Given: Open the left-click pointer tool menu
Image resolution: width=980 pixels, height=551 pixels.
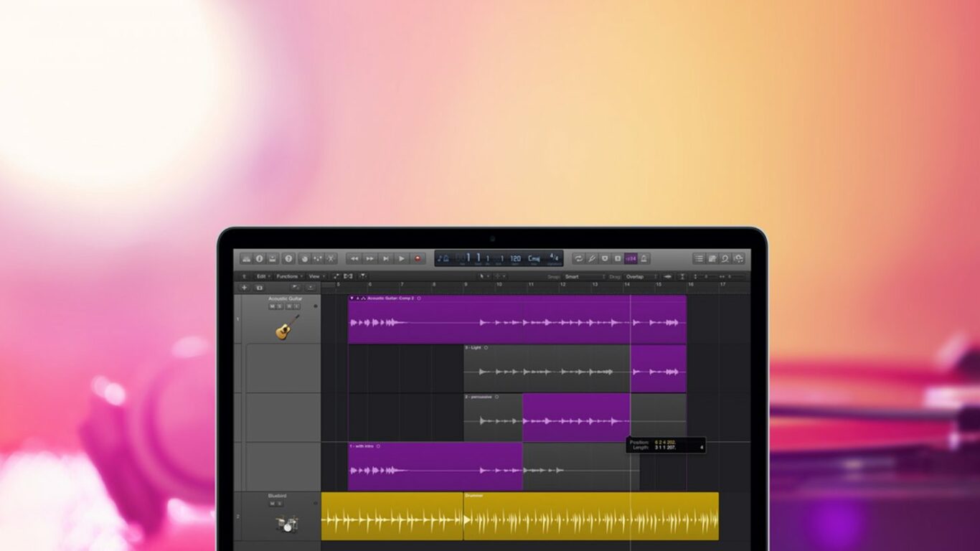Looking at the screenshot, I should [x=484, y=276].
